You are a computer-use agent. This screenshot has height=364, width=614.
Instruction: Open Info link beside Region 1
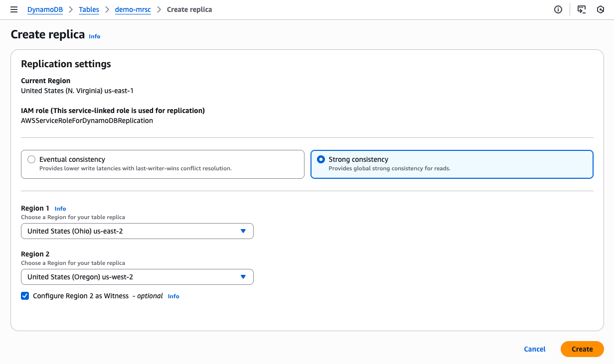tap(60, 209)
